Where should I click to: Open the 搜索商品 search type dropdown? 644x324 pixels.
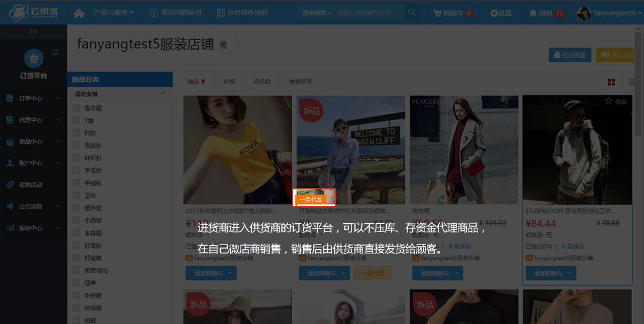[x=316, y=13]
